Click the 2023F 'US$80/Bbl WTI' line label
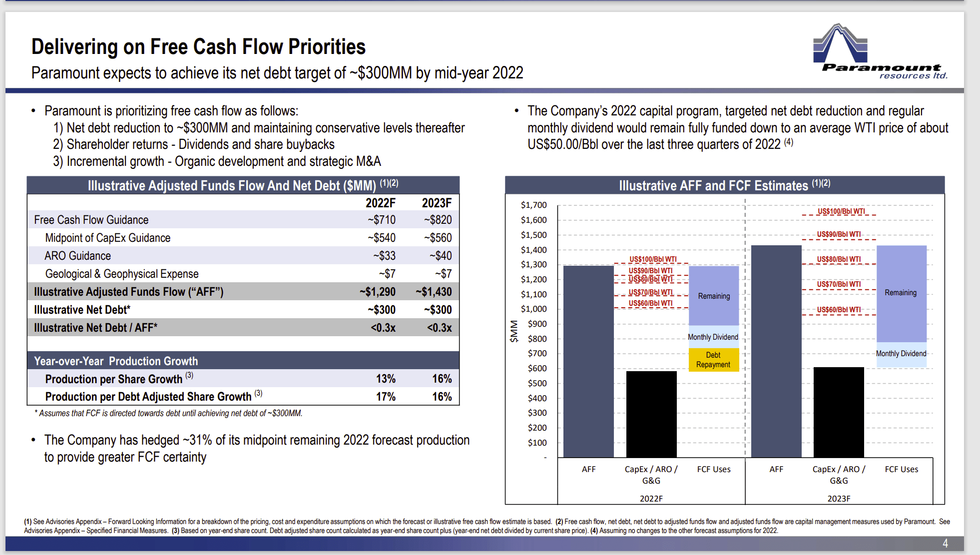 [x=839, y=259]
